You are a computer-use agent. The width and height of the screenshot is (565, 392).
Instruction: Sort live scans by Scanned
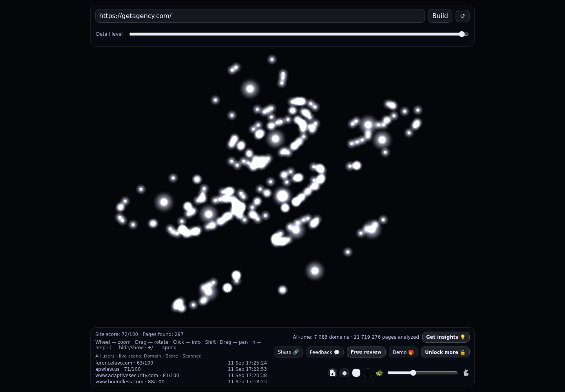(x=192, y=356)
